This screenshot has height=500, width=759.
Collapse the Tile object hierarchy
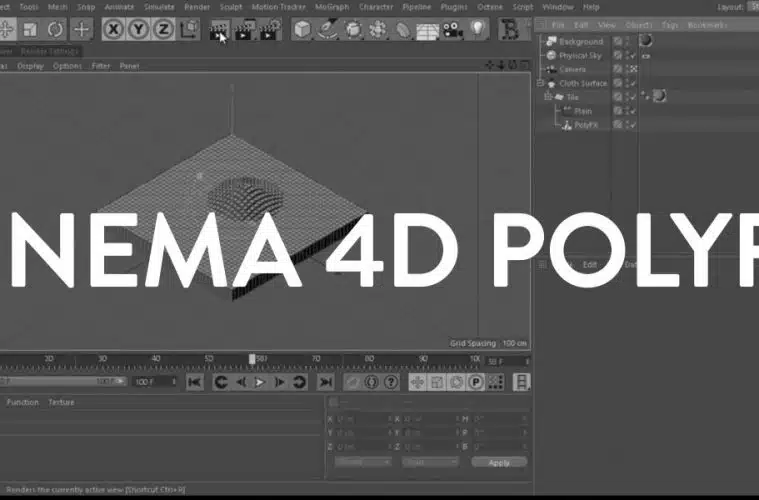tap(547, 98)
